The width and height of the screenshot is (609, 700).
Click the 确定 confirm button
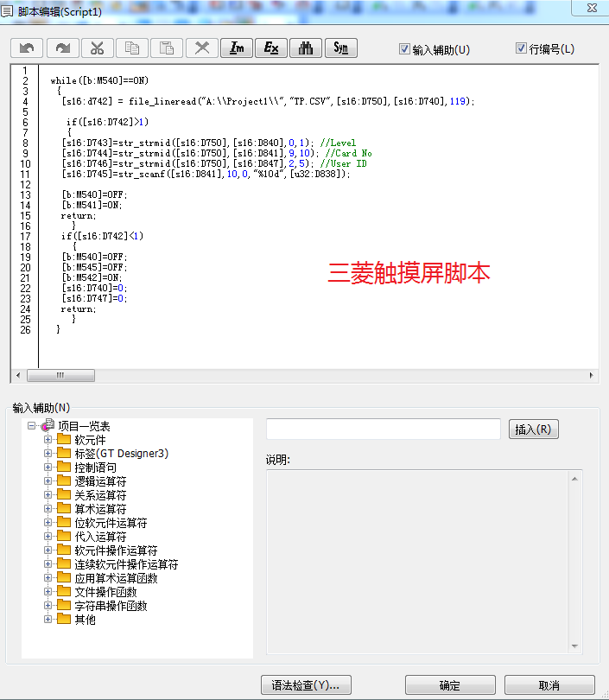pyautogui.click(x=449, y=685)
